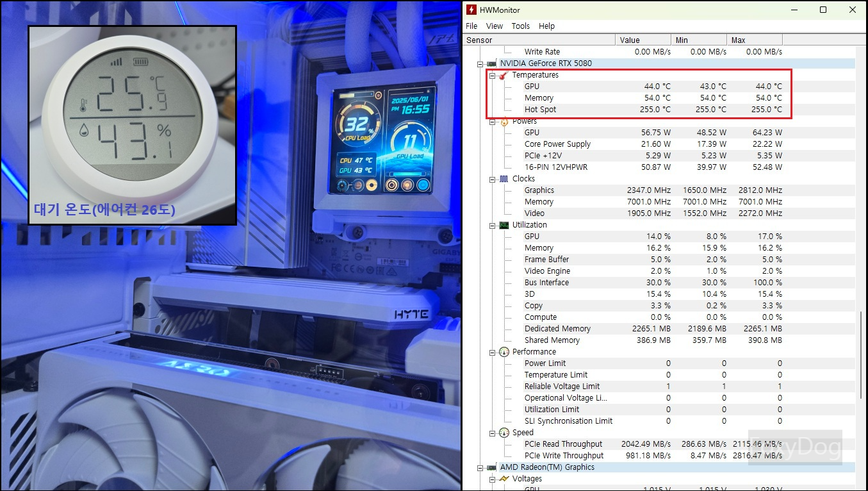Select the Bus Interface row
The image size is (868, 491).
(x=659, y=283)
